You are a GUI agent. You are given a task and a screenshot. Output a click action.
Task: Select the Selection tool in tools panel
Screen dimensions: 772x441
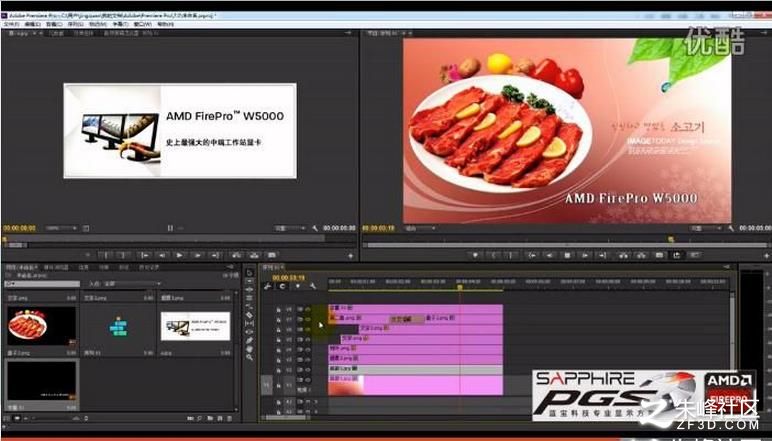250,273
